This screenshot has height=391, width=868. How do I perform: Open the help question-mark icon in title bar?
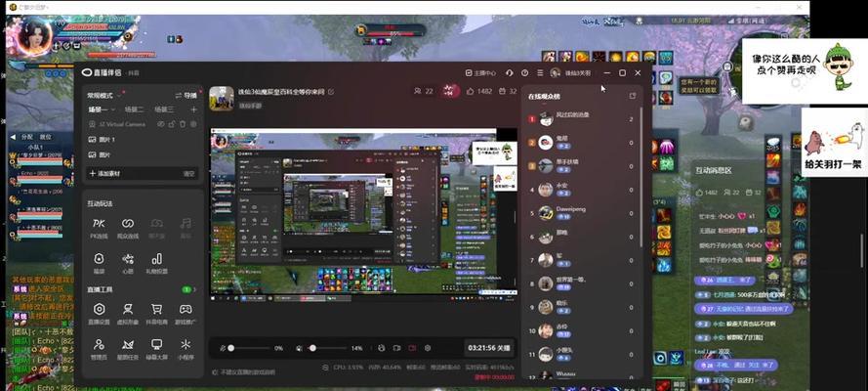point(524,73)
